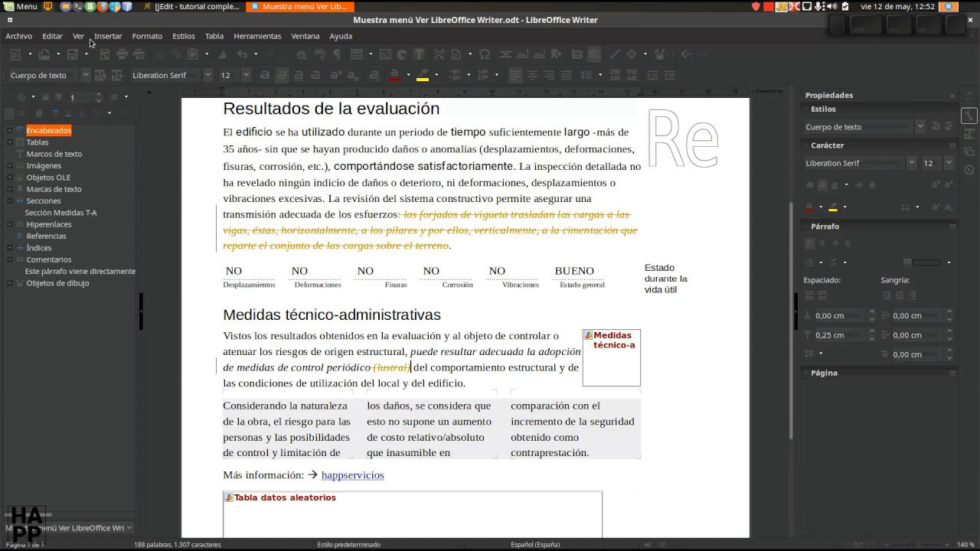The image size is (980, 551).
Task: Click sidebar font color red swatch
Action: (810, 207)
